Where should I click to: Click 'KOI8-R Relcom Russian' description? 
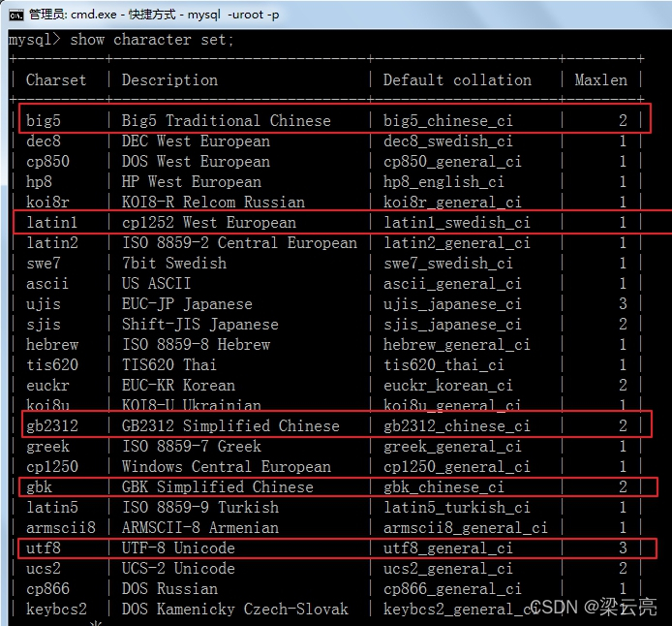[x=213, y=203]
